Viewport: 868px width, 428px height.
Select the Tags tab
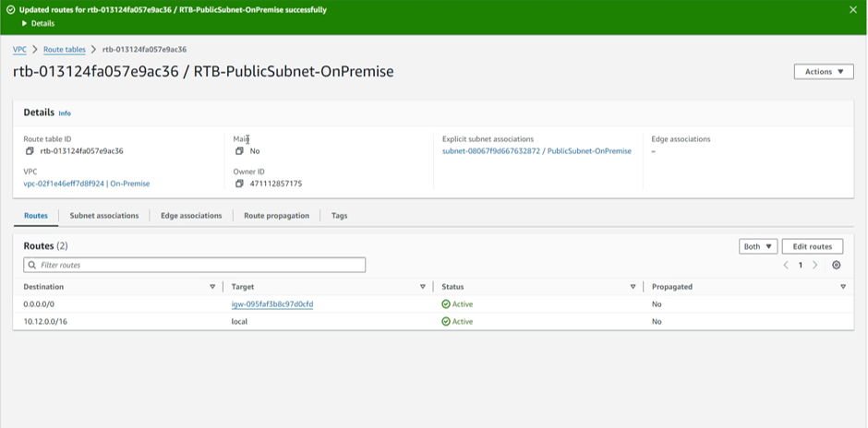339,216
